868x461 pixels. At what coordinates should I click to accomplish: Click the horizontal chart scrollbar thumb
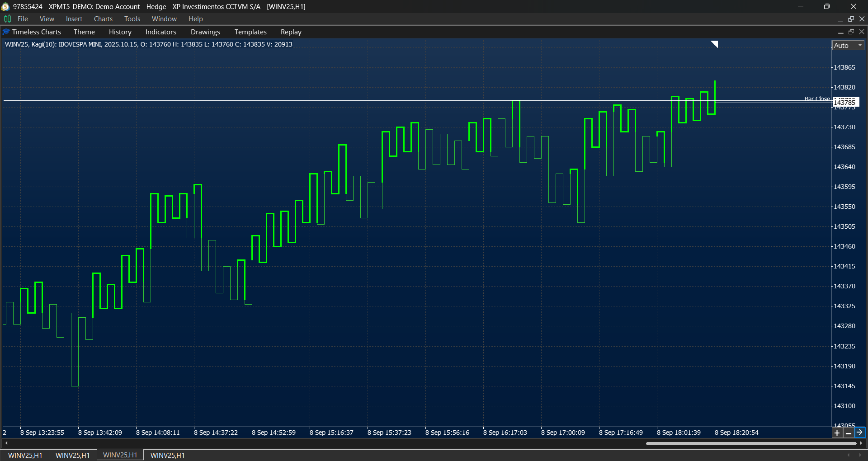(x=750, y=443)
